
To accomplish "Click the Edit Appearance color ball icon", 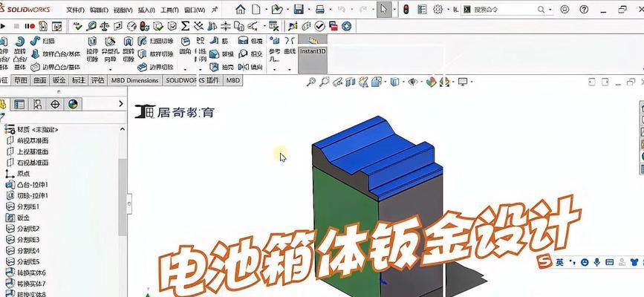I will [430, 82].
